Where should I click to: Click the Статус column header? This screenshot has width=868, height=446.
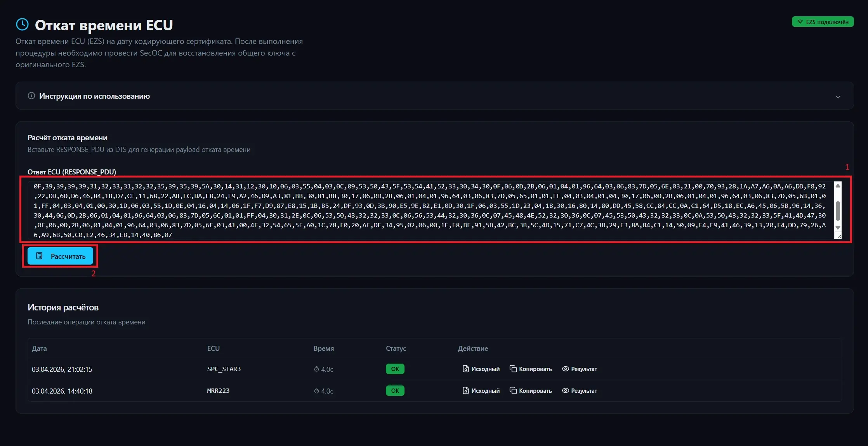pyautogui.click(x=396, y=348)
